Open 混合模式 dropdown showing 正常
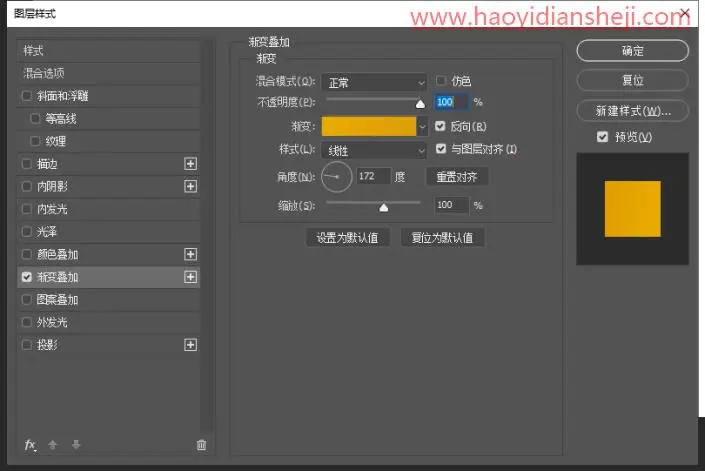 point(374,83)
